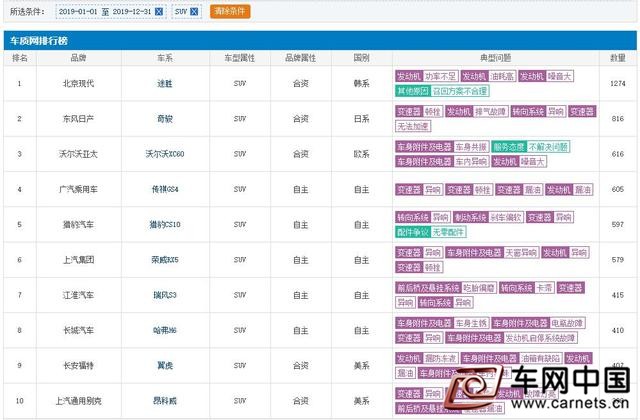Open the 荣威RX5 car series link
Image resolution: width=640 pixels, height=420 pixels.
click(165, 260)
